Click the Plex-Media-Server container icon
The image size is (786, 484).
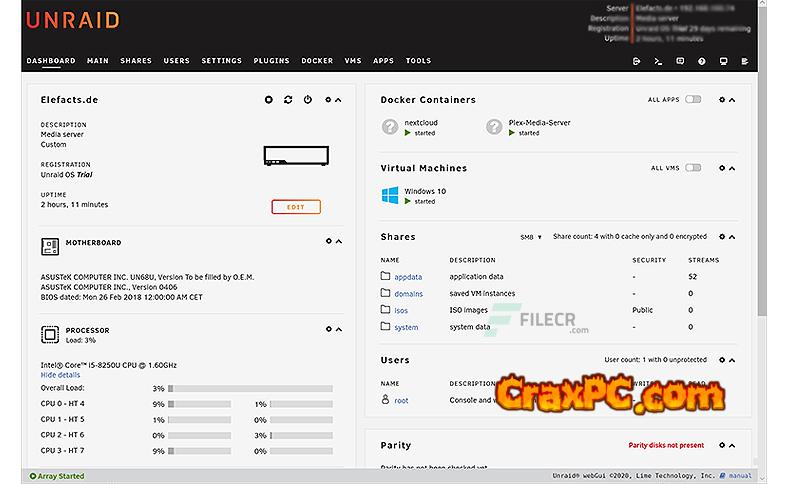point(494,127)
